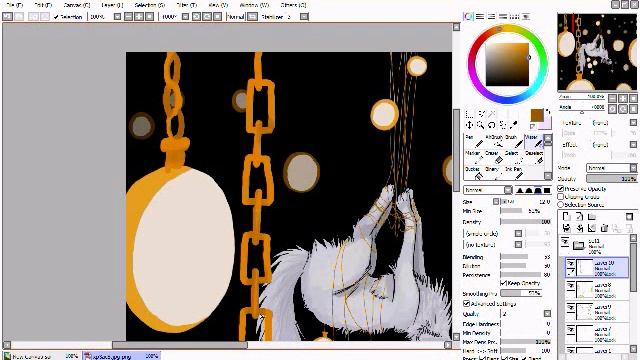This screenshot has width=640, height=360.
Task: Choose the move layer tool
Action: point(469,125)
